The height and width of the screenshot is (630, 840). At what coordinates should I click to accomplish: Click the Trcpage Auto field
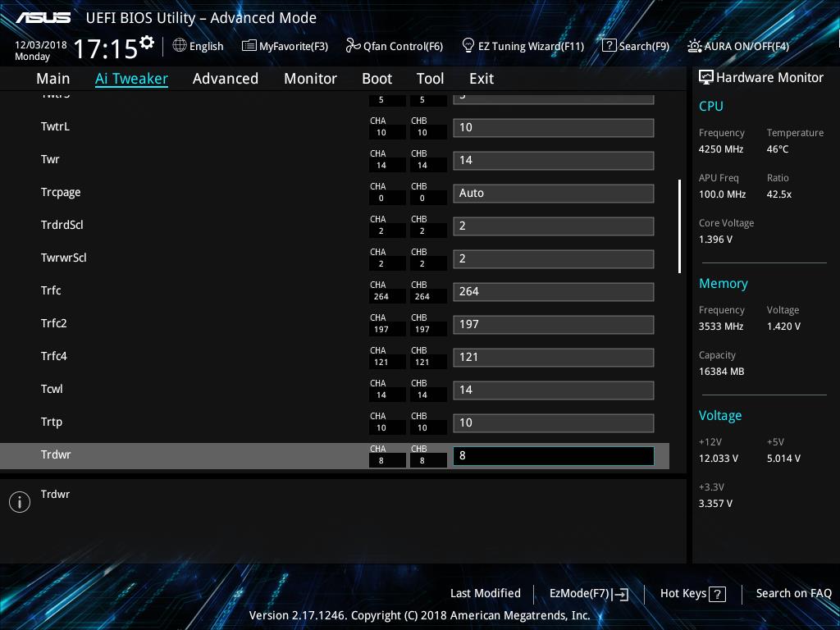pos(554,193)
